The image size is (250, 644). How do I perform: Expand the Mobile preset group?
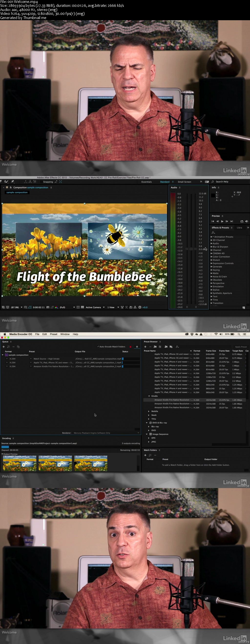click(x=149, y=411)
